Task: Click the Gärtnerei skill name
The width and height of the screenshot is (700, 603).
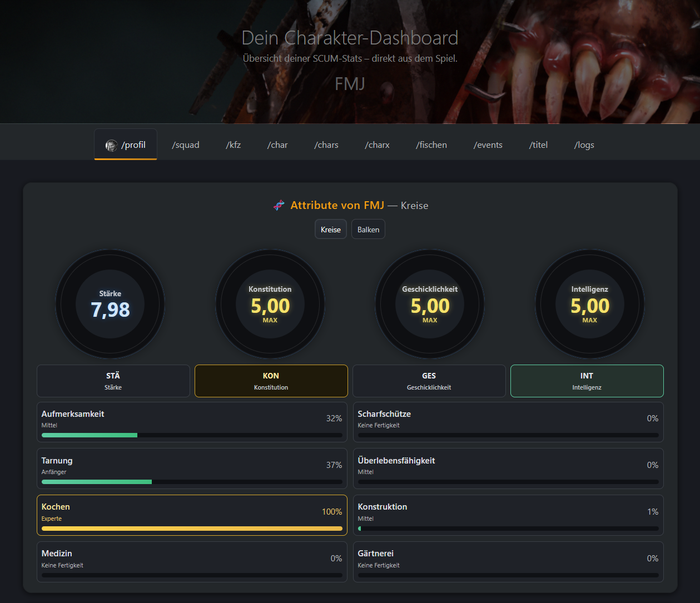Action: [376, 554]
